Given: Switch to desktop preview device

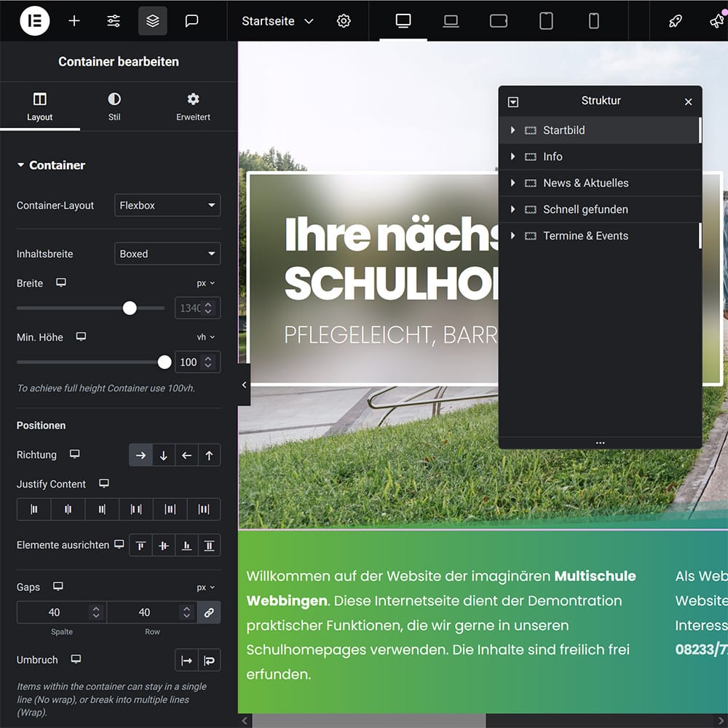Looking at the screenshot, I should (403, 21).
